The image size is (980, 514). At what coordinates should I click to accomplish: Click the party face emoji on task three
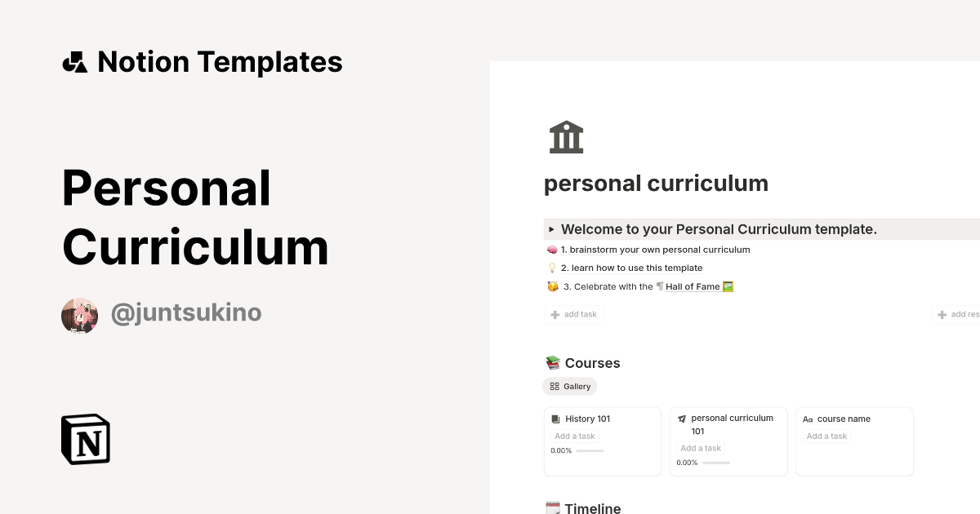click(551, 286)
